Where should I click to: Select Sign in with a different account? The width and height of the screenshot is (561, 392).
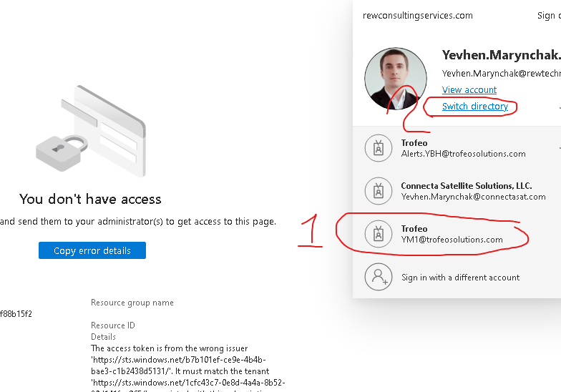[460, 278]
